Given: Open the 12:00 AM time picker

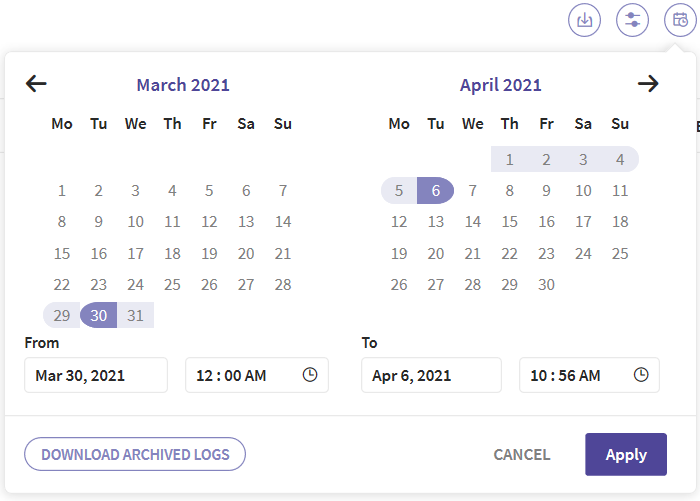Looking at the screenshot, I should point(257,375).
